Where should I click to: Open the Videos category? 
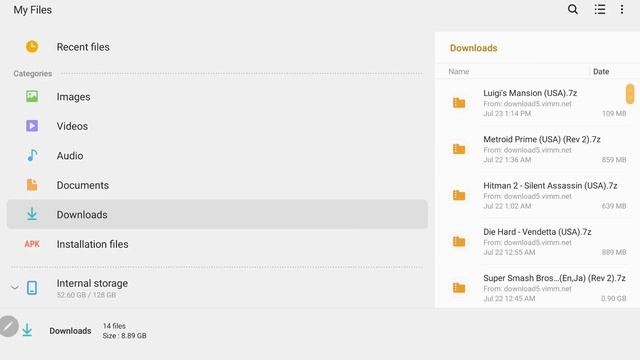pyautogui.click(x=217, y=126)
